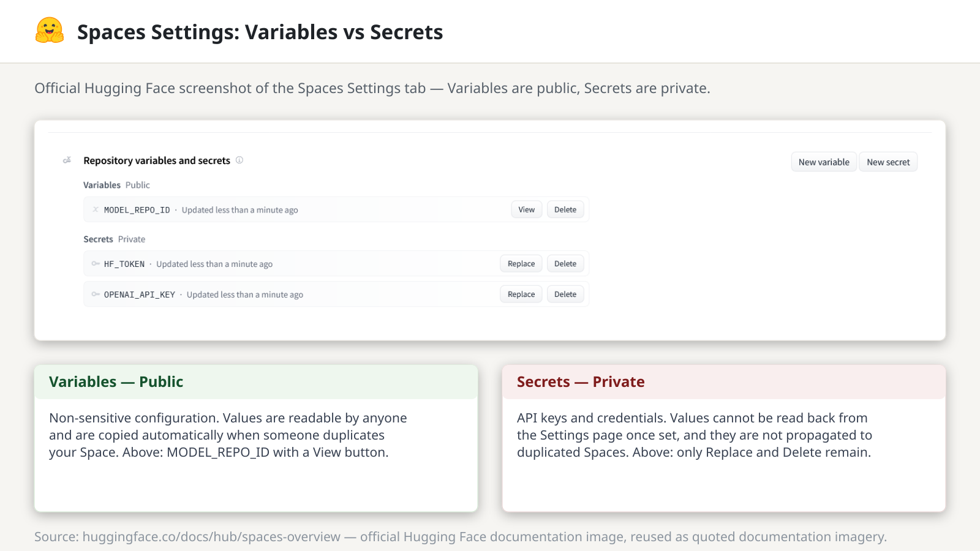Click the updated timestamp in the HF_TOKEN row
This screenshot has width=980, height=551.
[214, 264]
